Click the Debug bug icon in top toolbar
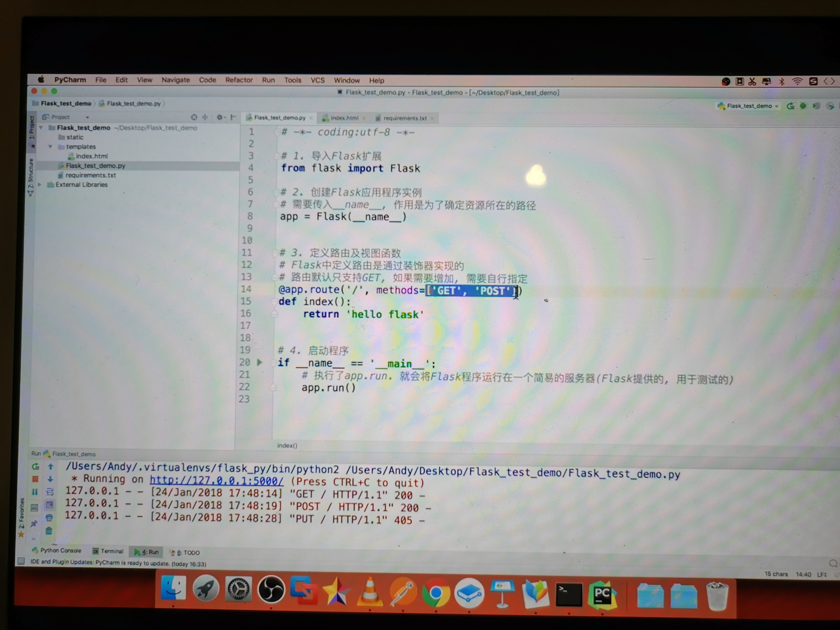This screenshot has height=630, width=840. (803, 106)
